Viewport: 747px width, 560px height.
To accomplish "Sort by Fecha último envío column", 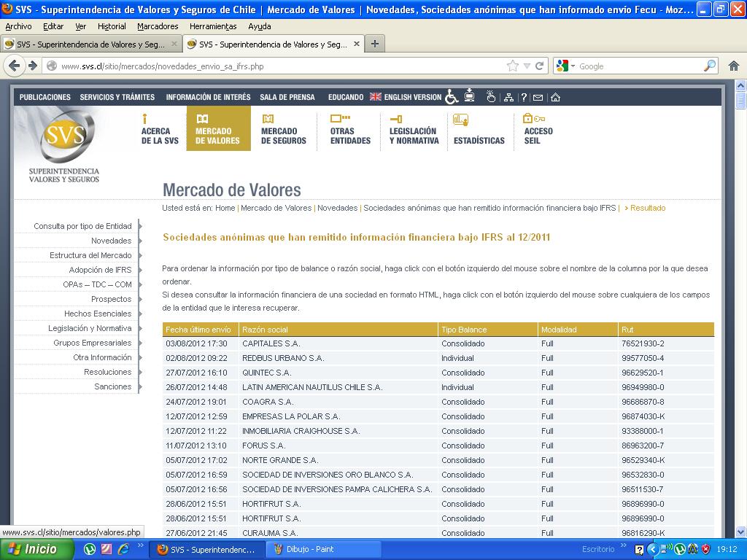I will coord(198,330).
